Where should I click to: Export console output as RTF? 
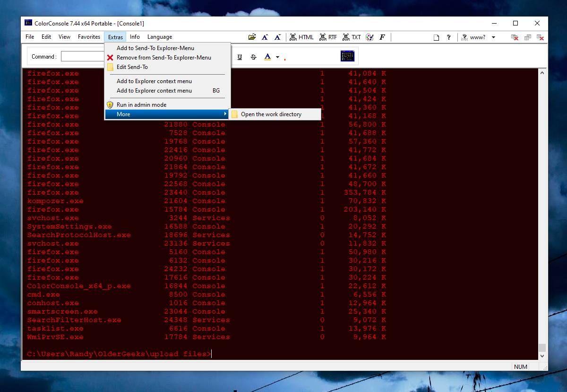(328, 37)
